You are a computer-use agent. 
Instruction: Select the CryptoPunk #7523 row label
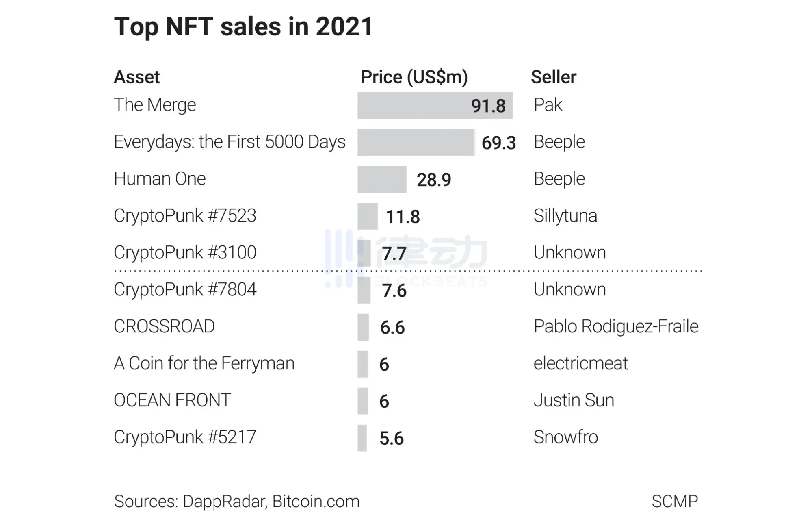click(x=185, y=216)
